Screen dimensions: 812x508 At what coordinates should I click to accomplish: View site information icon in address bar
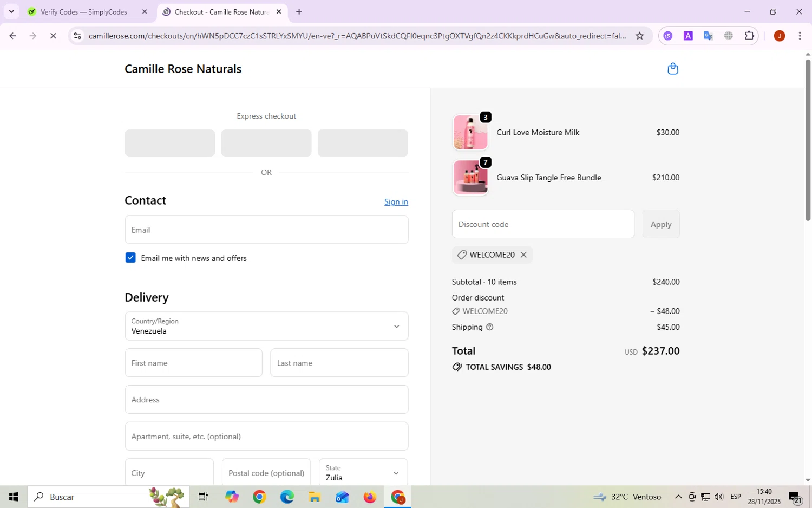click(77, 36)
